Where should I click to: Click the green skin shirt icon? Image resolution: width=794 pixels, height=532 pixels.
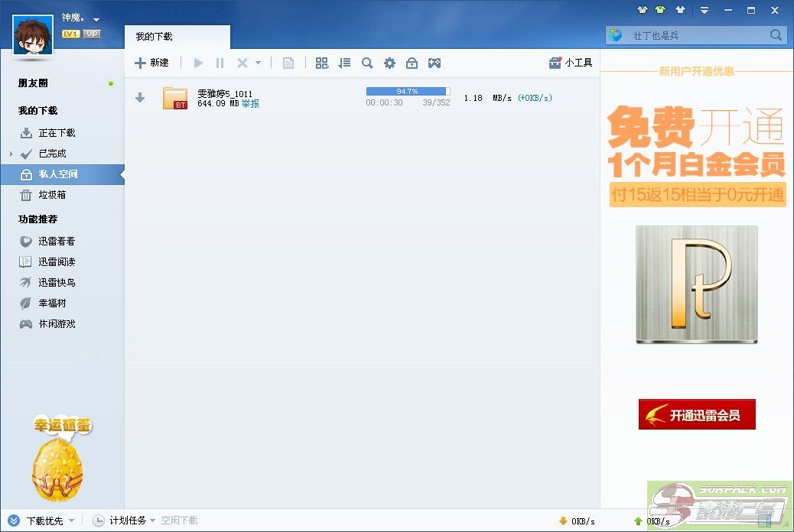tap(660, 10)
